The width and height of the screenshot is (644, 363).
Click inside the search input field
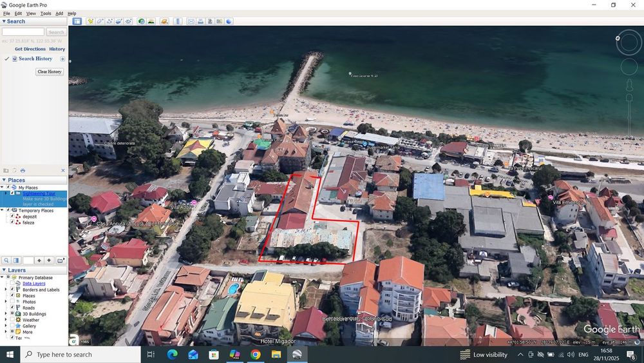tap(23, 32)
